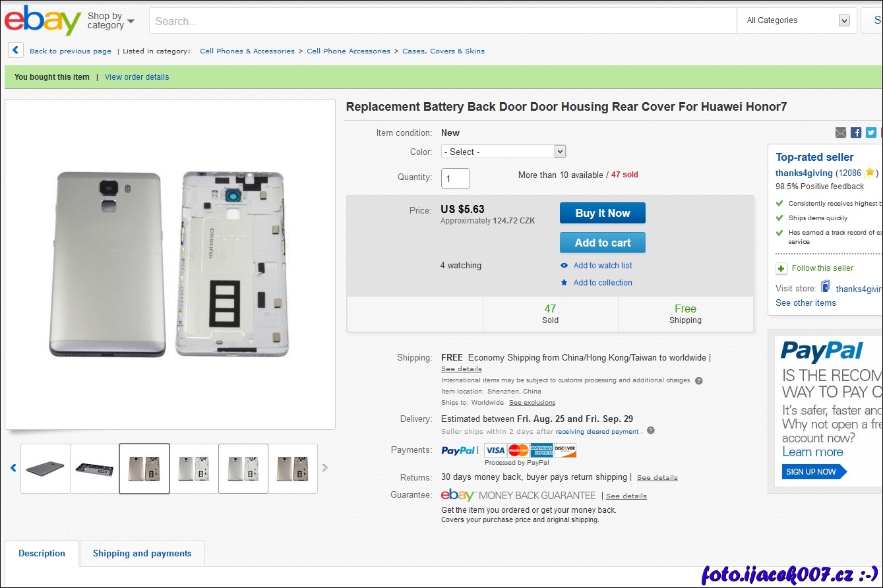Share listing via email envelope icon
Screen dimensions: 883x588
pos(841,132)
